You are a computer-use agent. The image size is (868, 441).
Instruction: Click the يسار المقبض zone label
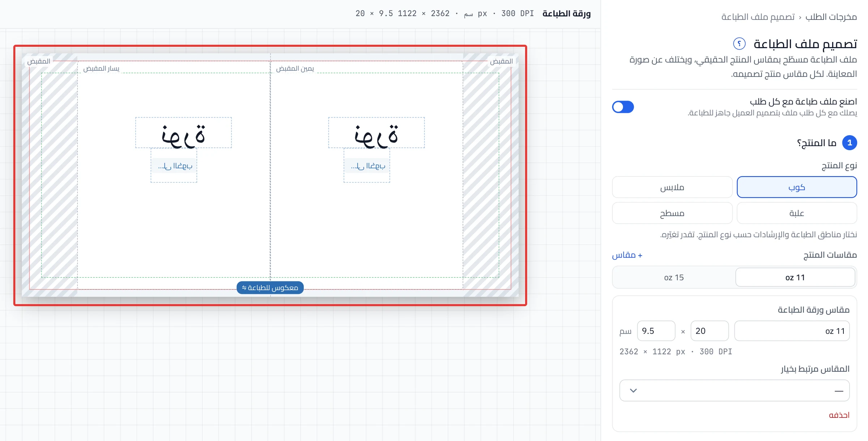coord(101,68)
